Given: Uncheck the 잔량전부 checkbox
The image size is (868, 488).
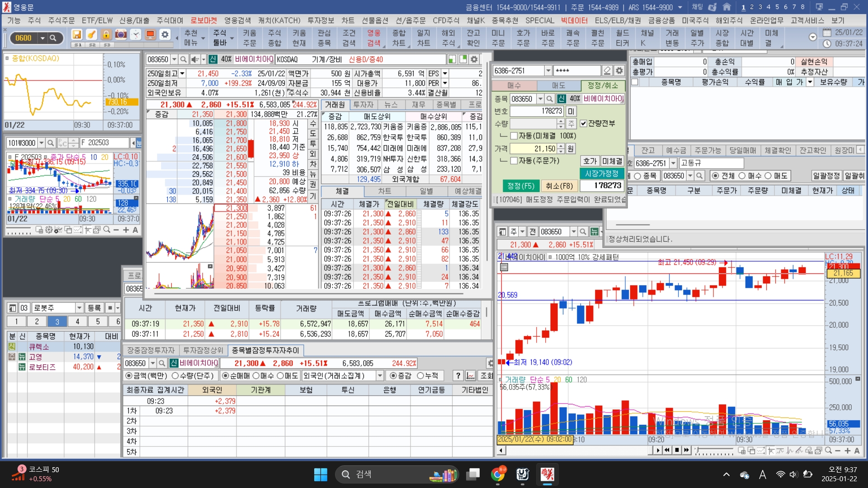Looking at the screenshot, I should tap(584, 123).
